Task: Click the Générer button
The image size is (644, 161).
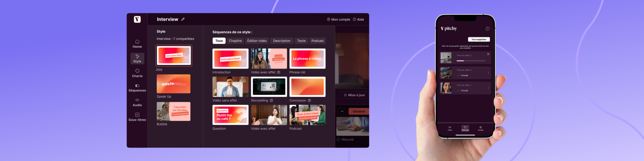Action: [359, 111]
